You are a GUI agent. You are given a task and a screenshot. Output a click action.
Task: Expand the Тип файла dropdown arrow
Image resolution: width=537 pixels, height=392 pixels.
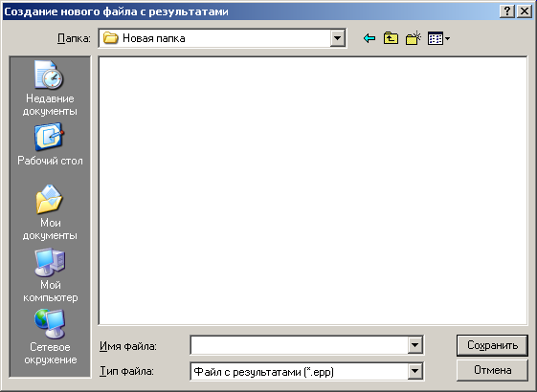pyautogui.click(x=414, y=371)
